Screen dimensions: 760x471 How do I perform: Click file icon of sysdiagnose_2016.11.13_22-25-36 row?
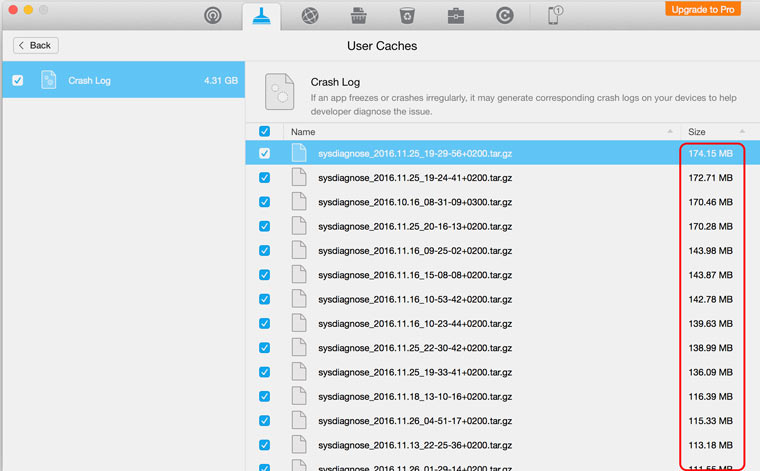[299, 445]
